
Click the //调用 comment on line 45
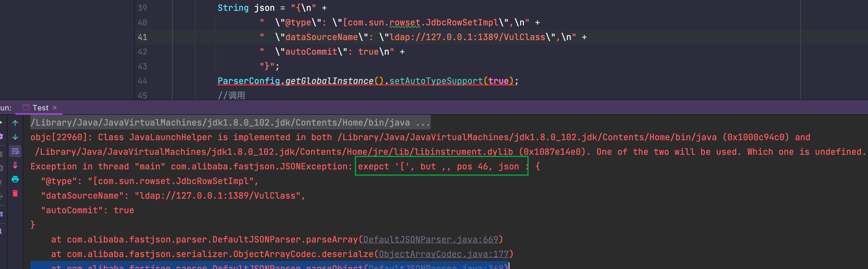pyautogui.click(x=231, y=96)
